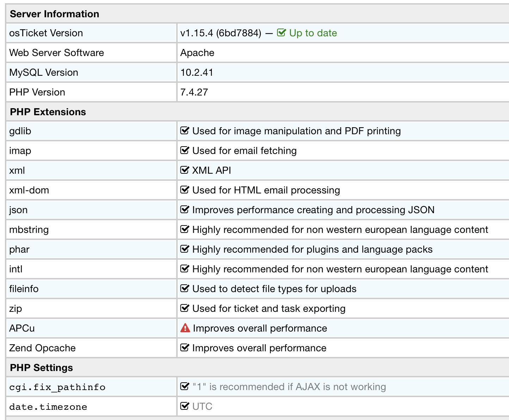509x420 pixels.
Task: Click the MySQL Version value 10.2.41
Action: pos(197,73)
